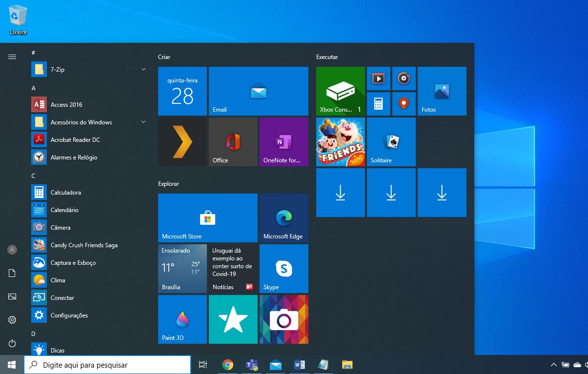The height and width of the screenshot is (374, 588).
Task: Open the Xbox Console tile
Action: click(x=341, y=91)
